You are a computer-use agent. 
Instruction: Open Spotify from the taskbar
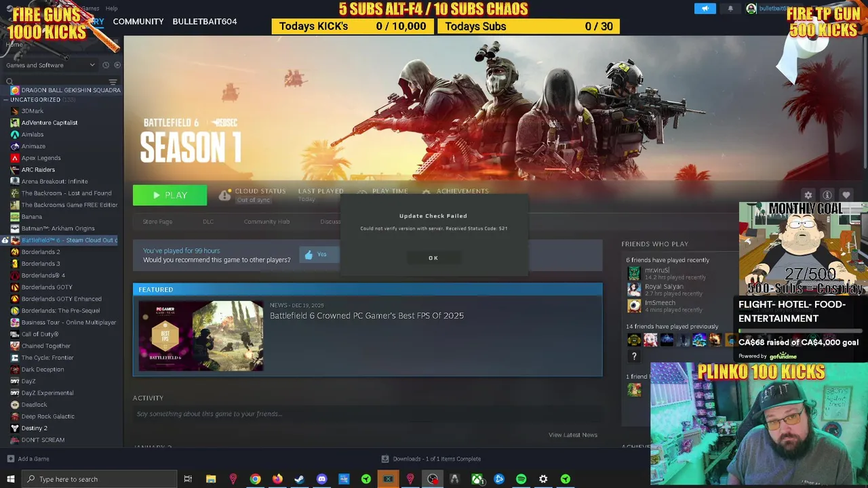[x=521, y=479]
